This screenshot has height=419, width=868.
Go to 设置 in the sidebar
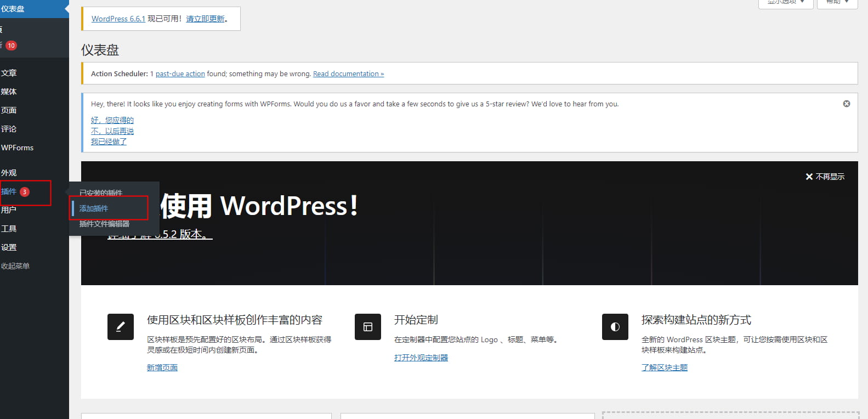[x=9, y=247]
